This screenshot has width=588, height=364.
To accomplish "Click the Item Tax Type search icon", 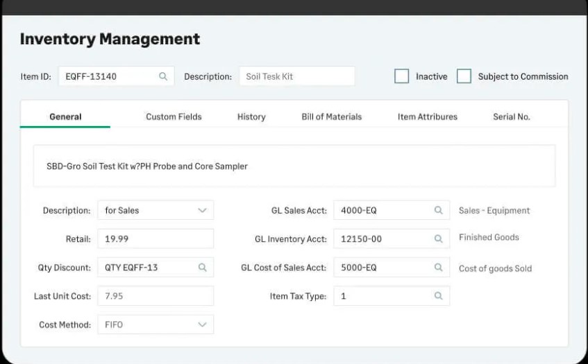I will (438, 296).
